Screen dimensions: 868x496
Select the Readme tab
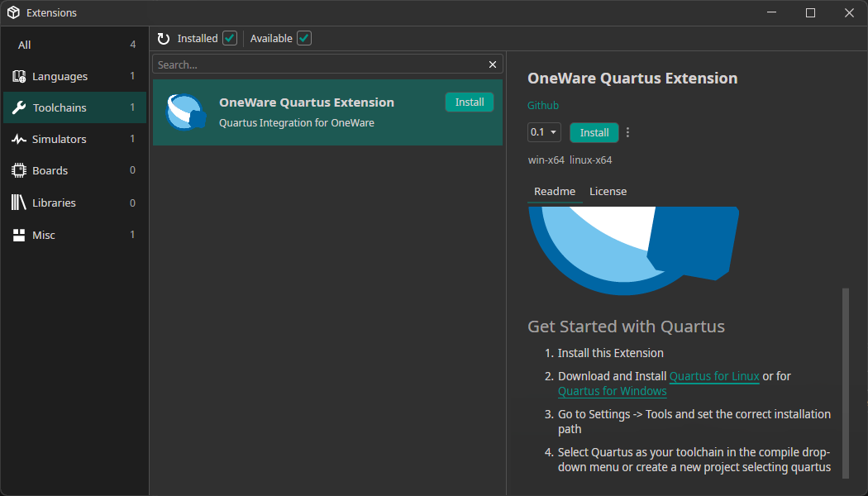(x=554, y=191)
